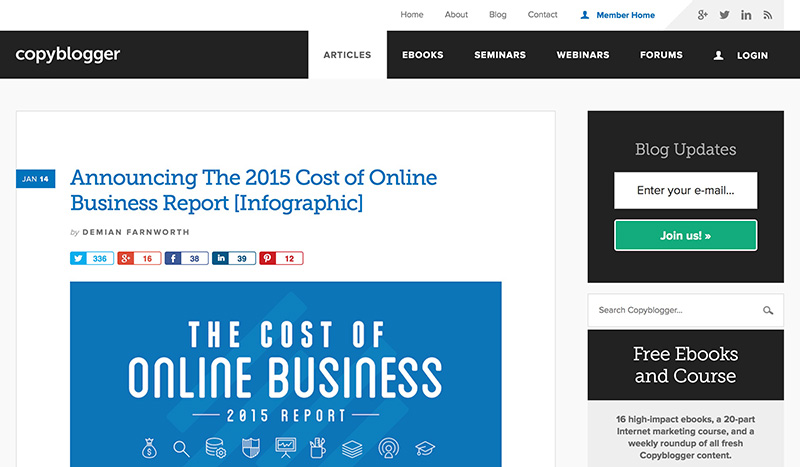Share the article via Facebook share button
800x467 pixels.
tap(173, 258)
